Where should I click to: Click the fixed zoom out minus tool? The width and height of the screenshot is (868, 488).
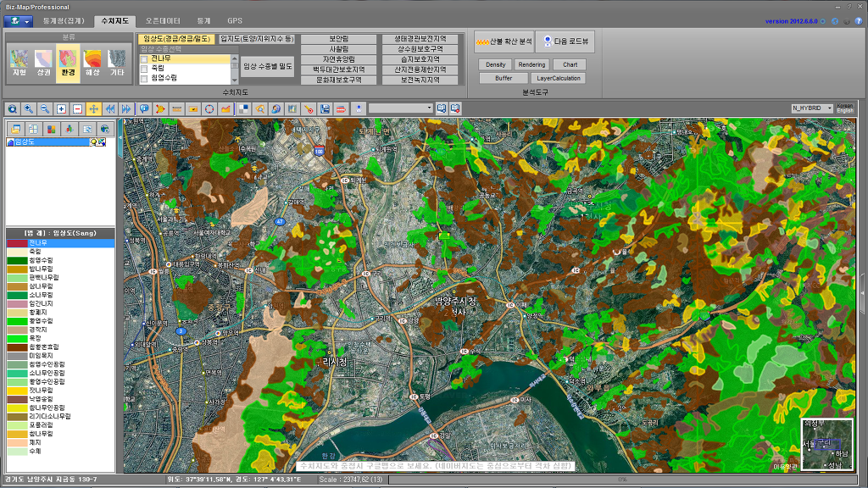tap(77, 108)
